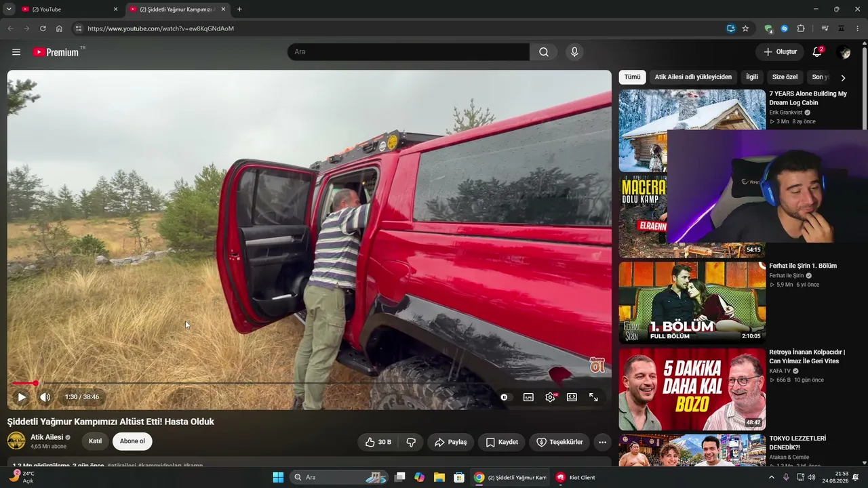Open the notifications bell
The image size is (868, 488).
817,52
